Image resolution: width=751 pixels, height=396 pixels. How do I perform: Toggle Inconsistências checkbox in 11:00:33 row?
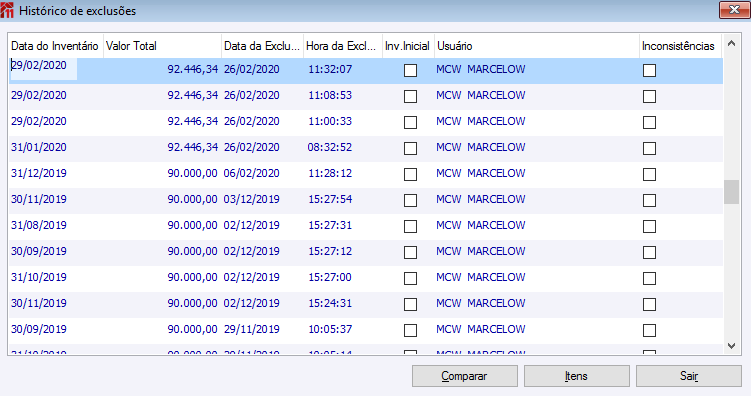tap(649, 122)
